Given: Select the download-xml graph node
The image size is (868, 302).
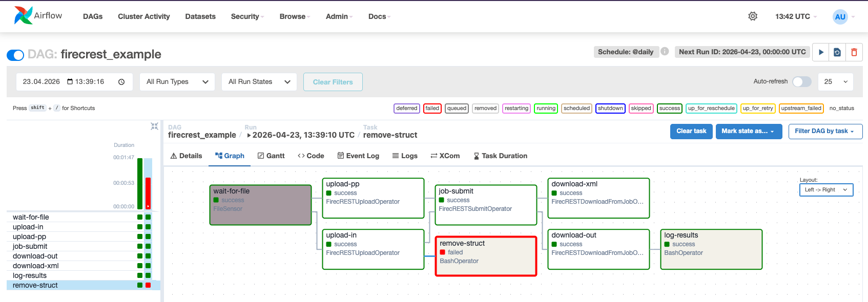Looking at the screenshot, I should [598, 198].
